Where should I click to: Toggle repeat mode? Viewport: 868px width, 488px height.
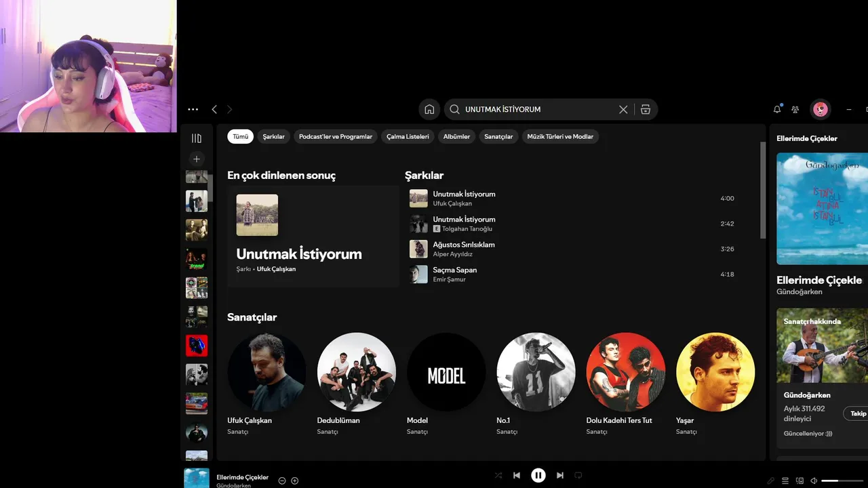click(x=578, y=475)
